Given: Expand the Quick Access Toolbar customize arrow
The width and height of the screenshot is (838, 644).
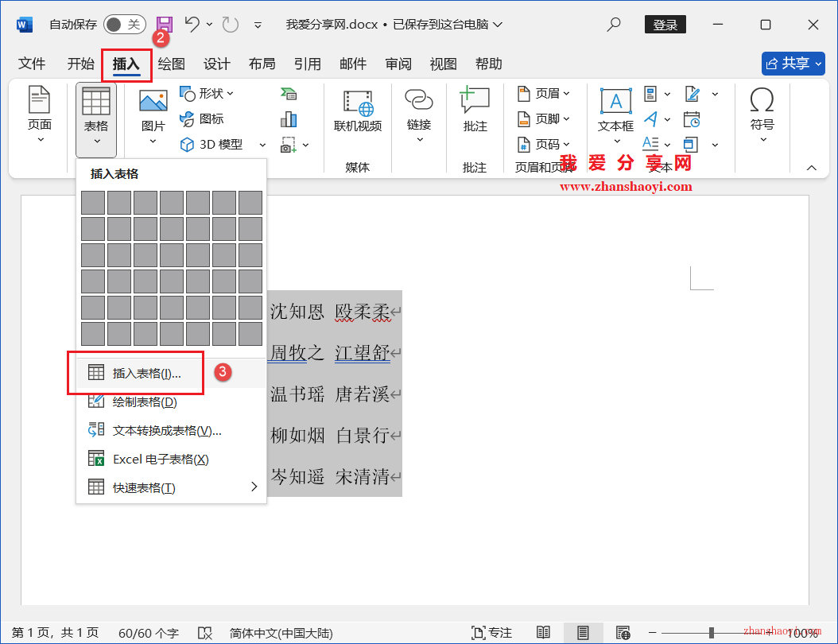Looking at the screenshot, I should click(258, 25).
